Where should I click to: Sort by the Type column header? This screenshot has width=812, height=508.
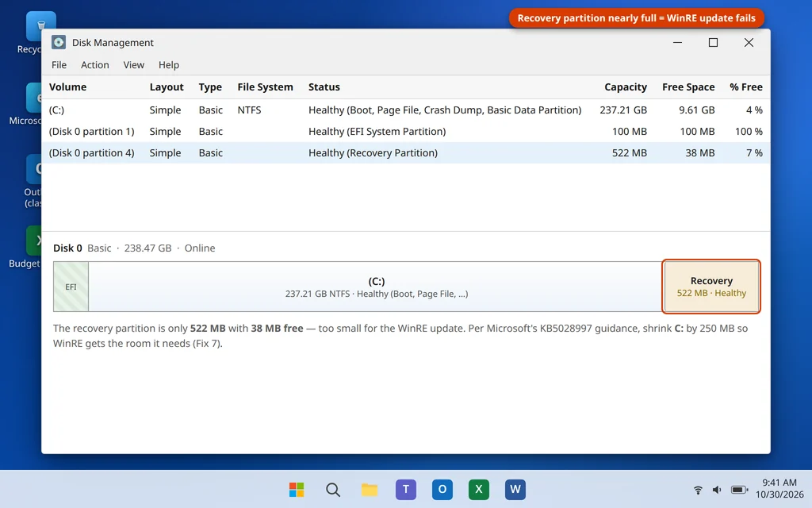(210, 87)
